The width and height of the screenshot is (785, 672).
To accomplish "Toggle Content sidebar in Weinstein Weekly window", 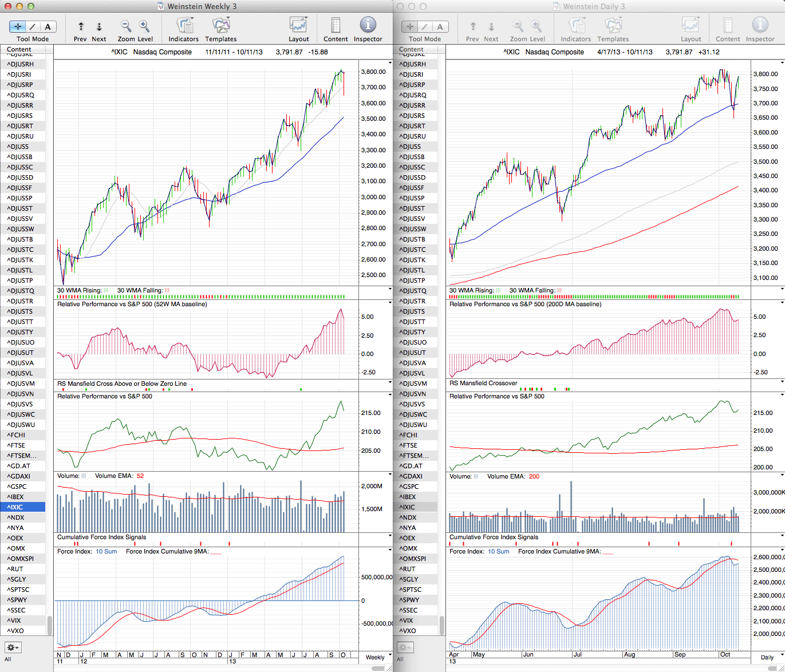I will coord(336,26).
